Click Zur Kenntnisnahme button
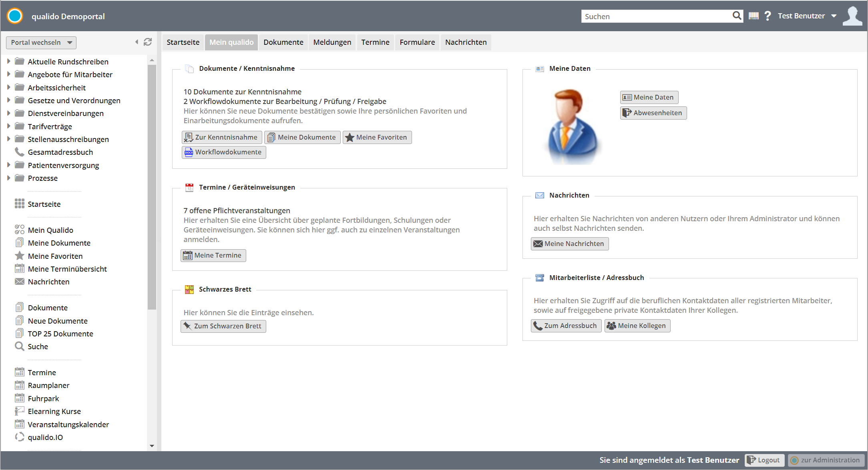This screenshot has height=470, width=868. point(222,137)
